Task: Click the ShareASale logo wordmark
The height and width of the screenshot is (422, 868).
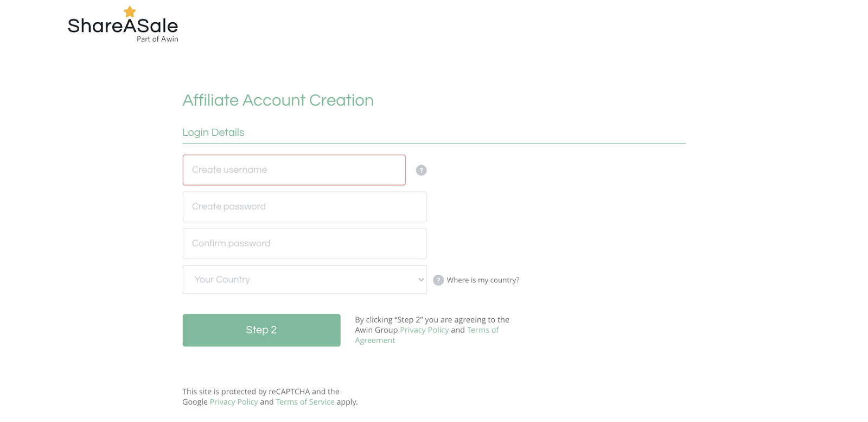Action: (123, 26)
